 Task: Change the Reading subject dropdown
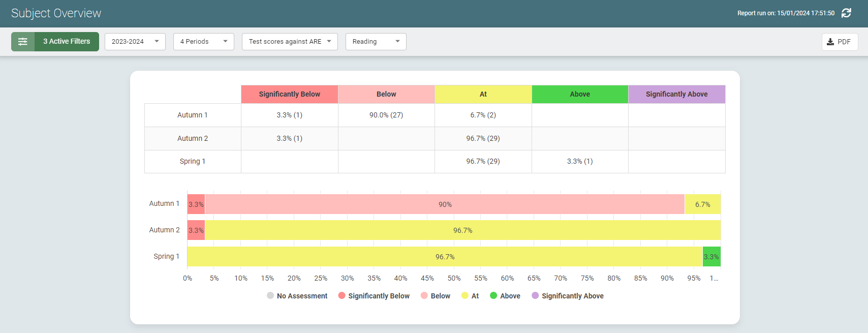click(x=376, y=42)
